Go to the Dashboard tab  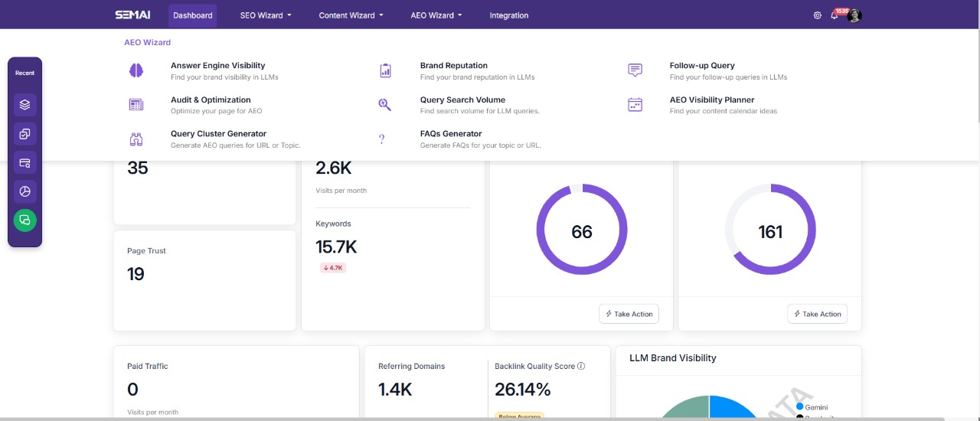[x=193, y=15]
